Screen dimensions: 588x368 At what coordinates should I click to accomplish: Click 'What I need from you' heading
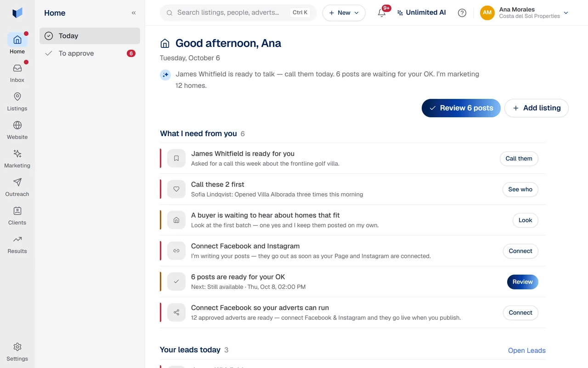coord(198,134)
